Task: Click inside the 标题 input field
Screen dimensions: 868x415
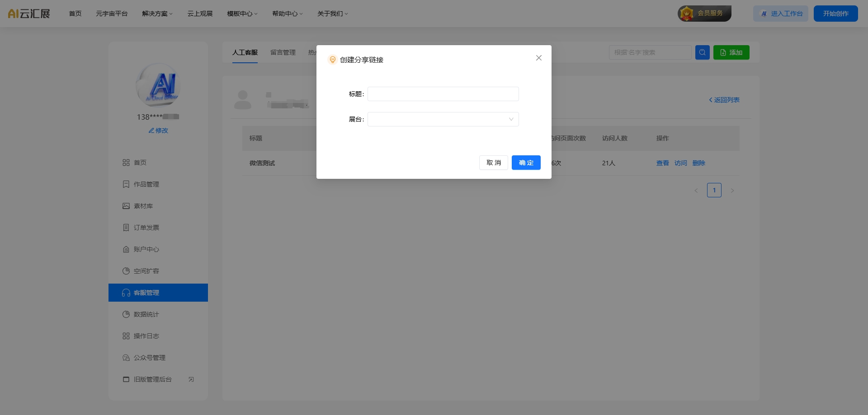Action: tap(443, 93)
